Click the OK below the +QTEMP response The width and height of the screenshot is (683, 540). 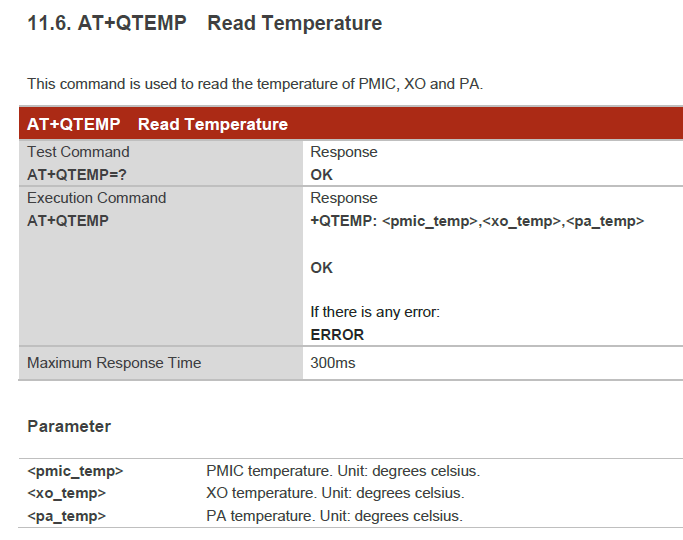(322, 267)
